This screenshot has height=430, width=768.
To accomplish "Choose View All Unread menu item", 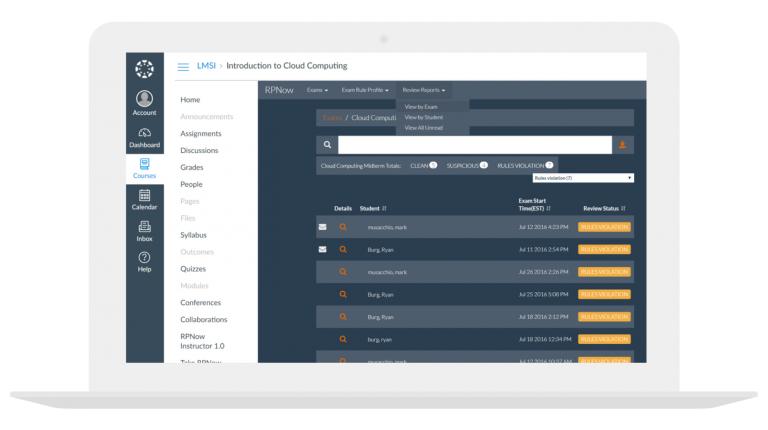I will click(x=424, y=128).
